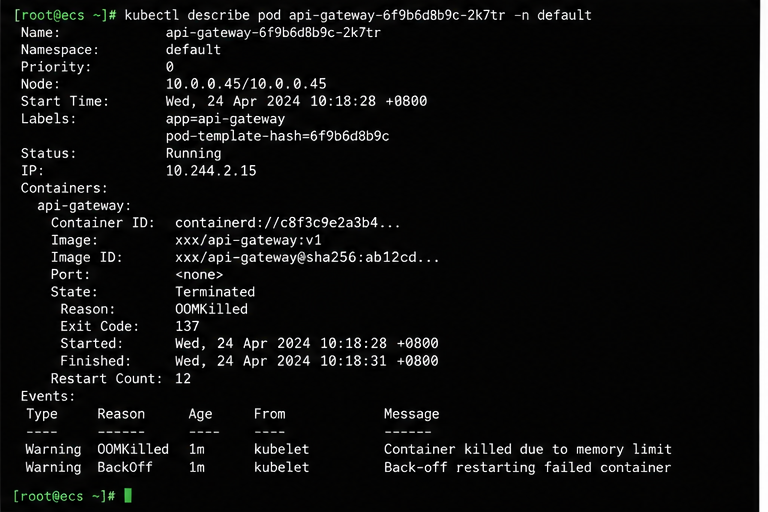The height and width of the screenshot is (512, 768).
Task: Click the pod IP 10.244.2.15
Action: click(211, 171)
